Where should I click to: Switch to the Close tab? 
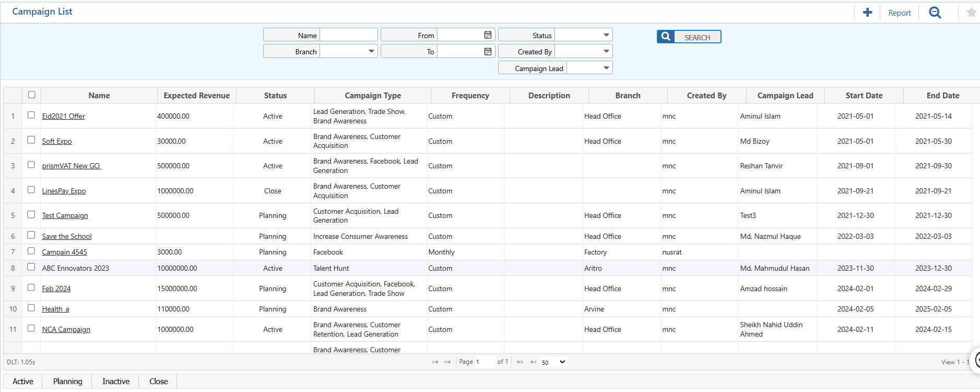coord(159,382)
